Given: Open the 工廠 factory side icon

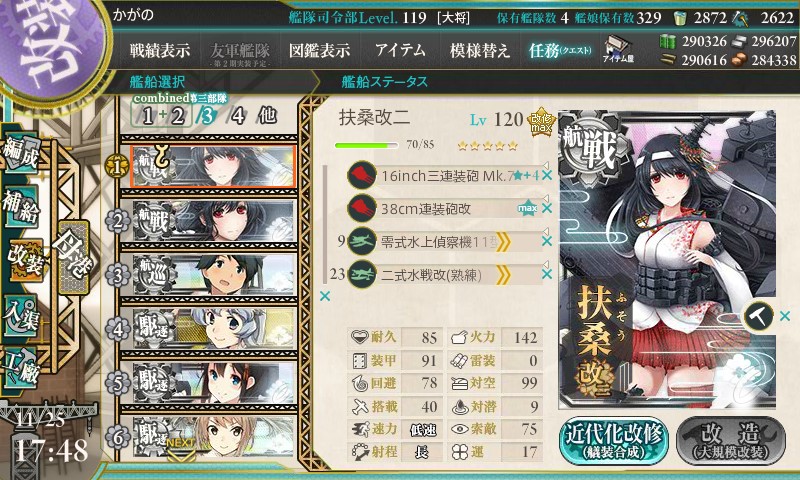Looking at the screenshot, I should [x=22, y=368].
